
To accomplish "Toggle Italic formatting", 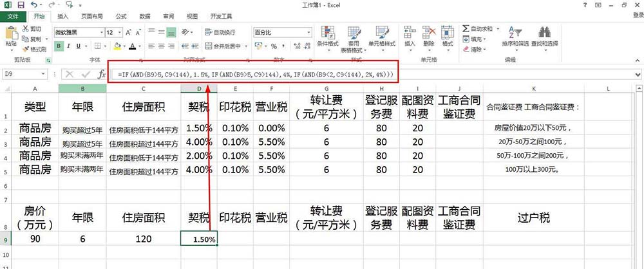I will pyautogui.click(x=69, y=46).
